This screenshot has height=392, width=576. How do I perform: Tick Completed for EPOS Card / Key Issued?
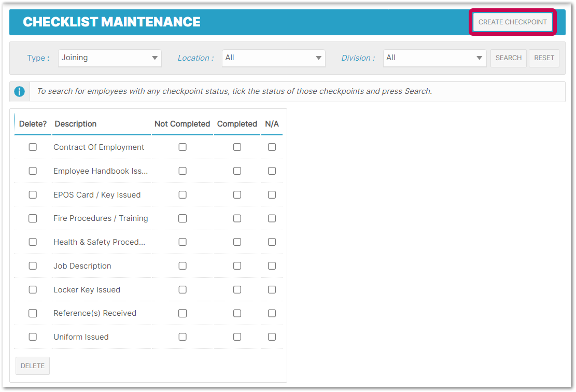(237, 195)
